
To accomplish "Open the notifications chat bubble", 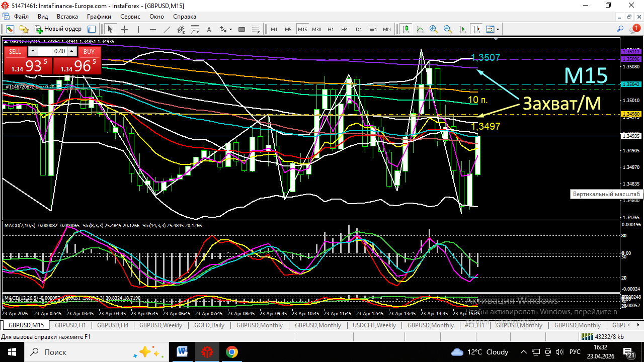I will pos(635,29).
